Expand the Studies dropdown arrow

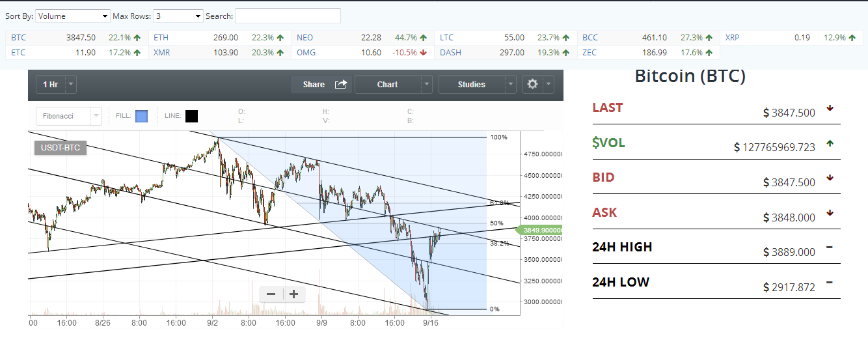[x=511, y=84]
